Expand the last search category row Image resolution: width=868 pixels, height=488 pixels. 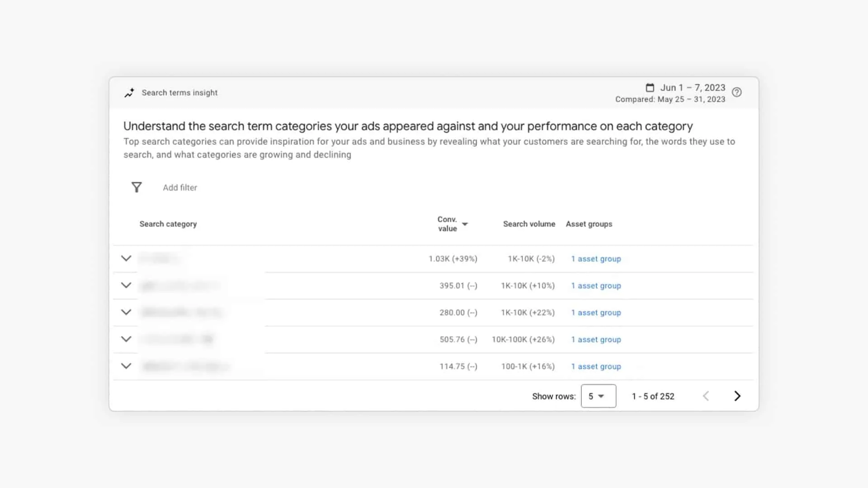click(126, 366)
